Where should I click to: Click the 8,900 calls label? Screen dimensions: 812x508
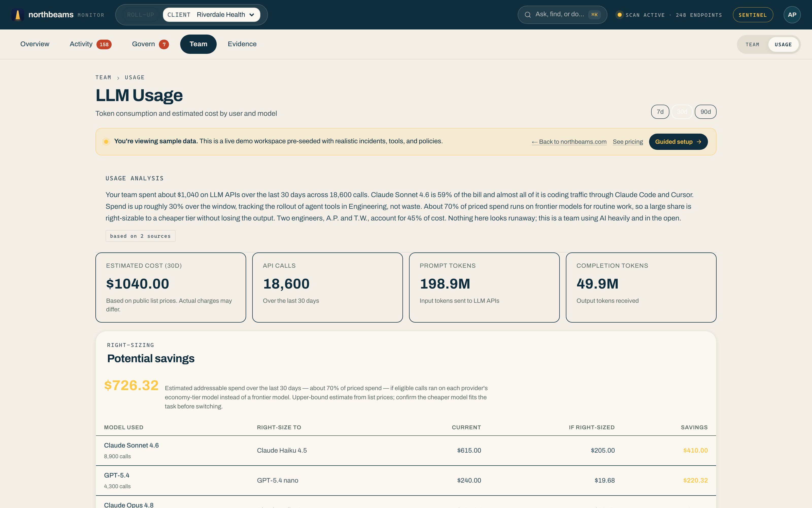pyautogui.click(x=117, y=456)
